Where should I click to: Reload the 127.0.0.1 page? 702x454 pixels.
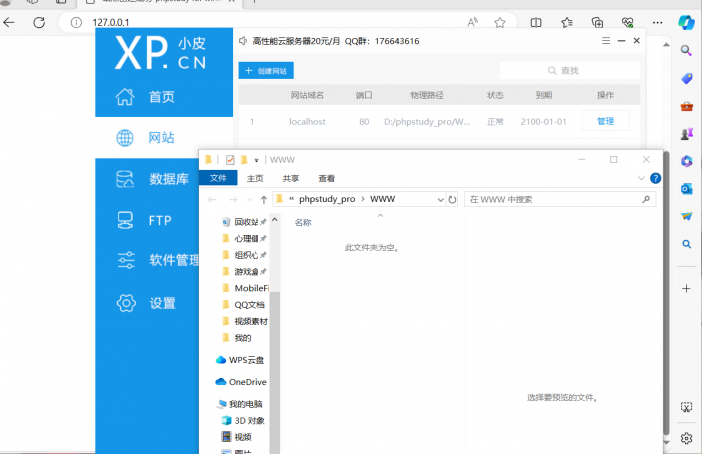[x=39, y=22]
